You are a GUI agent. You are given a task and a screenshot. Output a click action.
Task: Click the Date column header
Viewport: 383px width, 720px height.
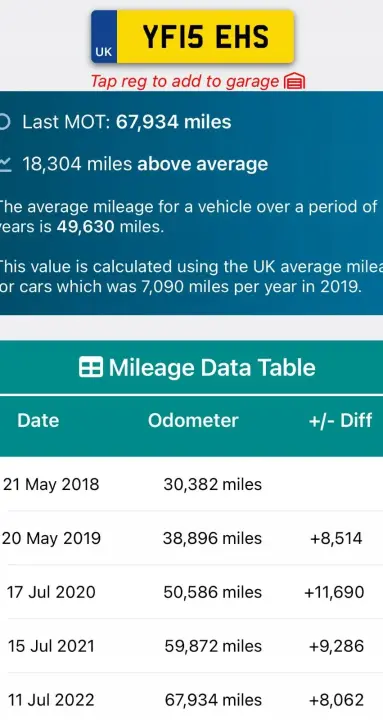pos(38,420)
